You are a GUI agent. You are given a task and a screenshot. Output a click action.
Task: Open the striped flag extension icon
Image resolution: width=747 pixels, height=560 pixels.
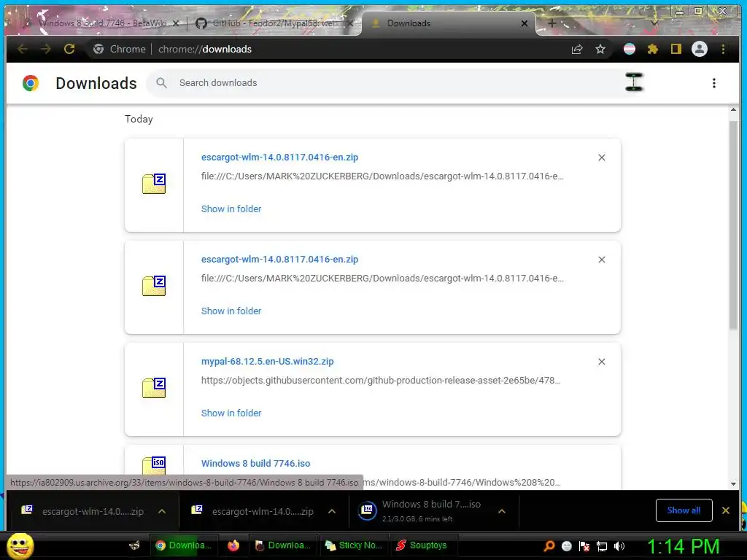(630, 49)
